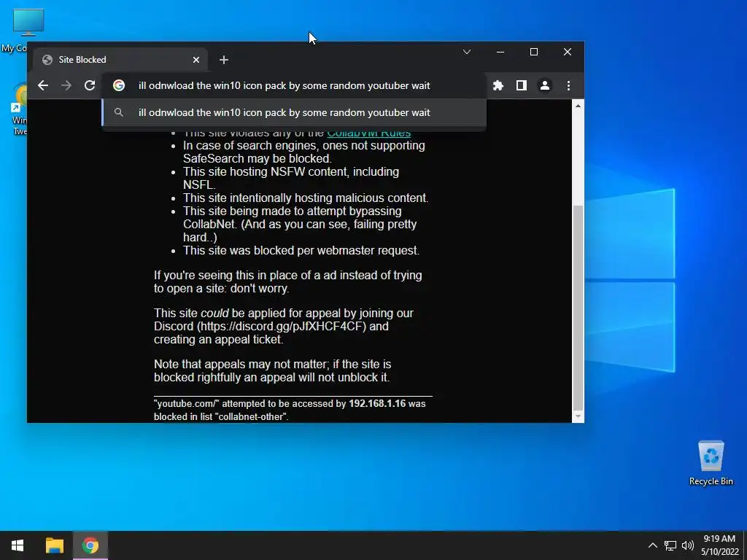Open Chrome's three-dot menu
The image size is (747, 560).
(x=568, y=86)
